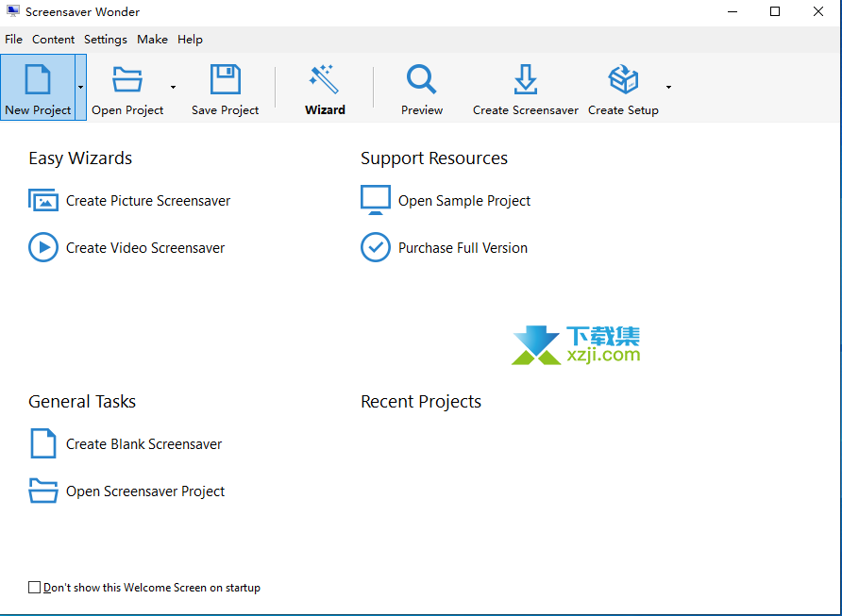The height and width of the screenshot is (616, 842).
Task: Click the Open Screensaver Project link
Action: click(145, 491)
